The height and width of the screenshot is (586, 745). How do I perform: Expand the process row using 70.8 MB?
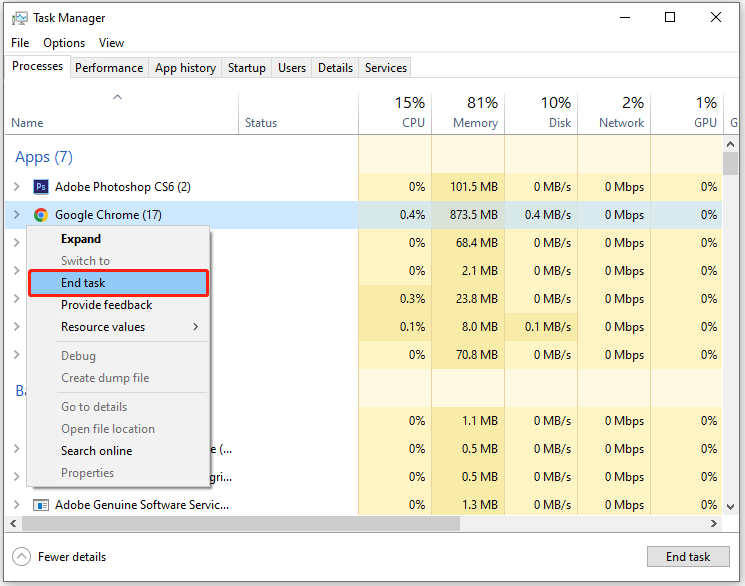point(17,355)
